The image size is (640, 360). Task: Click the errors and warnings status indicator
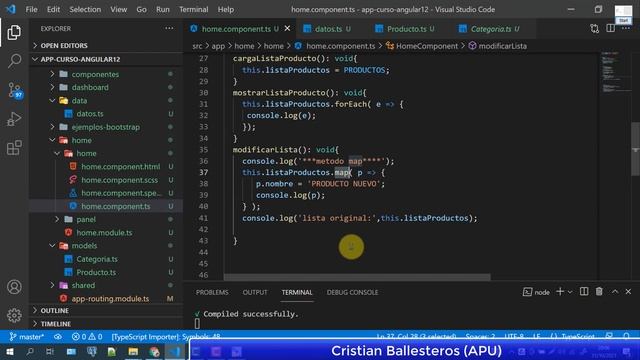coord(87,337)
